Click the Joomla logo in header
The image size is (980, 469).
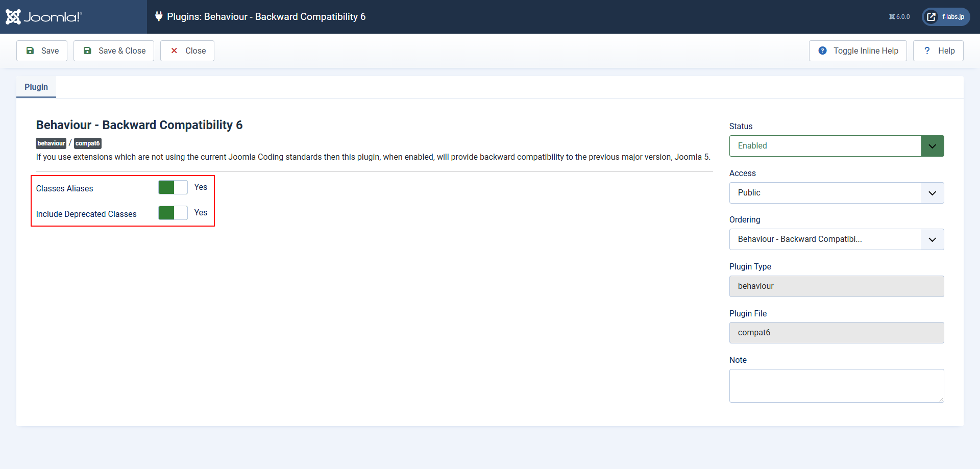(44, 17)
